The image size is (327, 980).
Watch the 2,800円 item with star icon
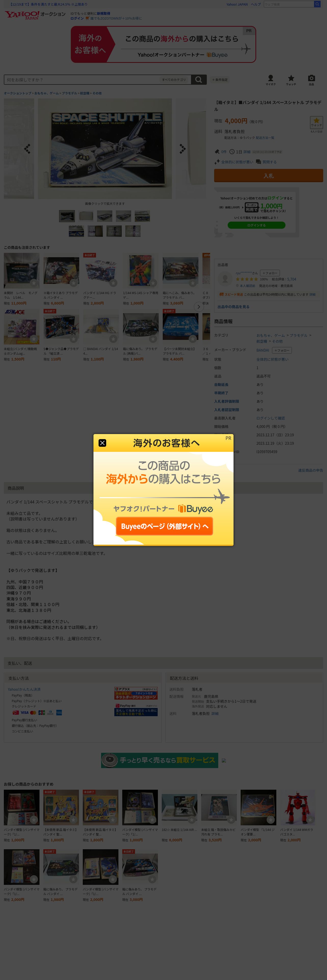(x=113, y=283)
